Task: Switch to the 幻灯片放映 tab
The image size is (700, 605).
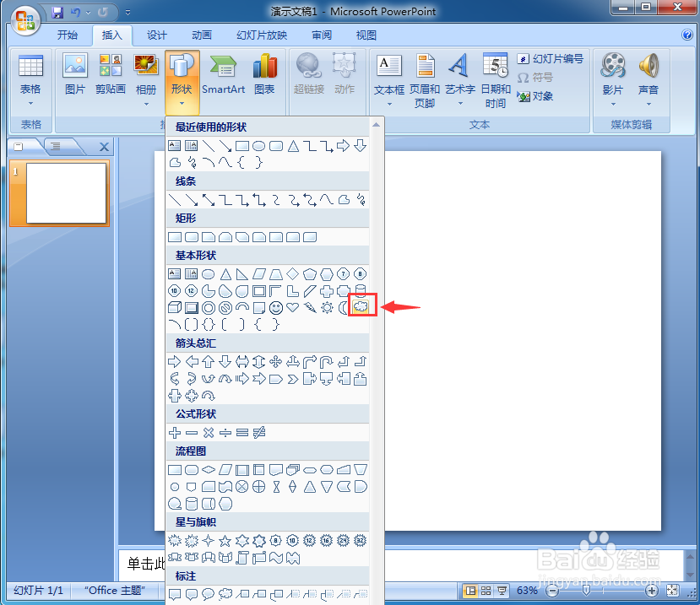Action: 262,35
